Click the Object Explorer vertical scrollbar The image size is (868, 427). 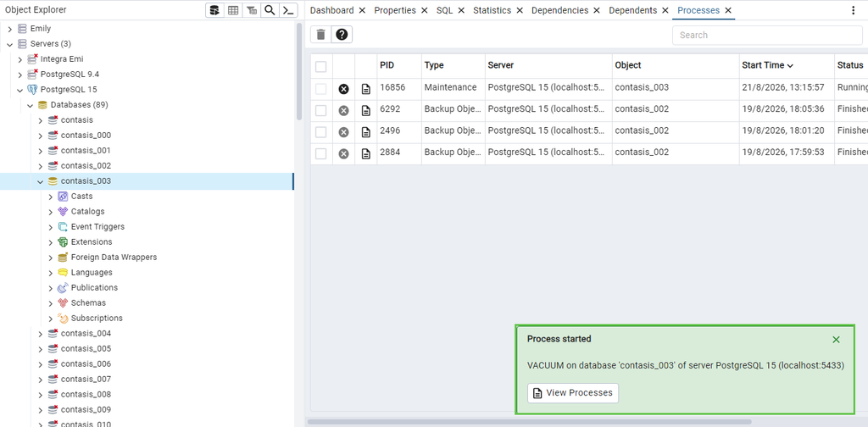pyautogui.click(x=299, y=71)
